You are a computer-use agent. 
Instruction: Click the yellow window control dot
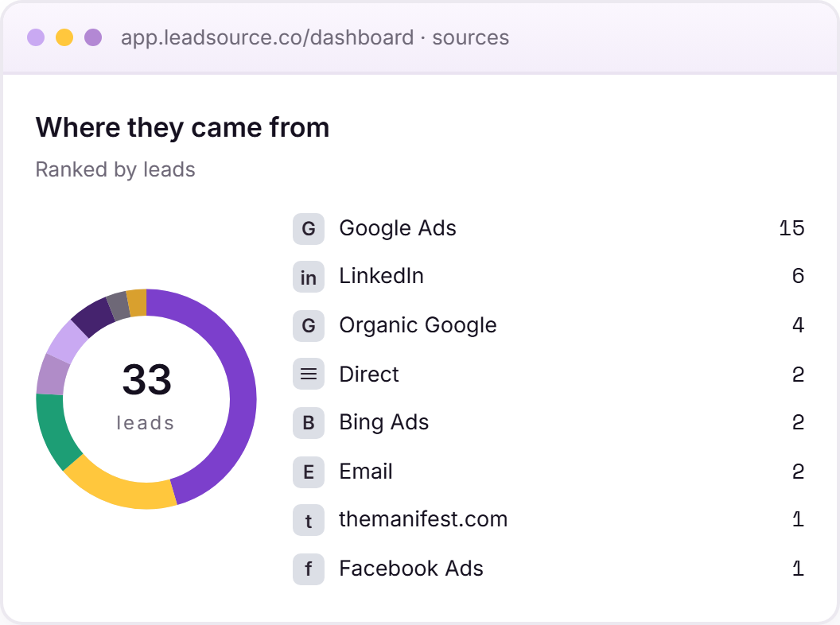[x=64, y=37]
